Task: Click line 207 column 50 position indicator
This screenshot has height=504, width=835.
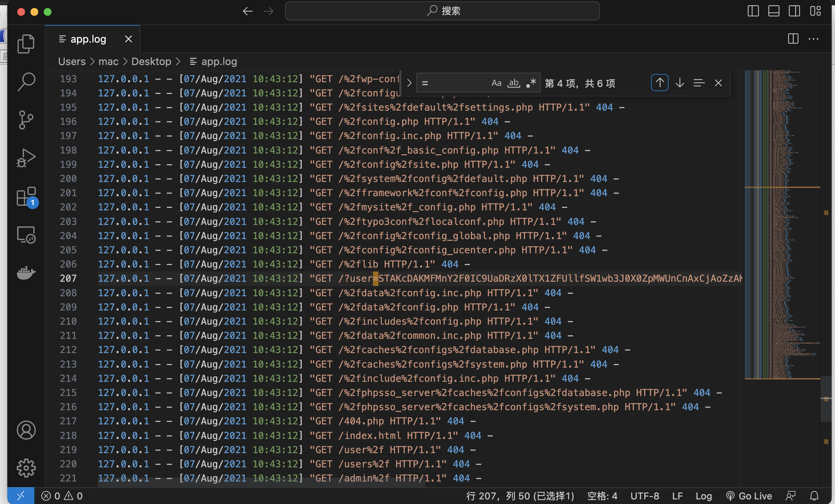Action: [520, 496]
